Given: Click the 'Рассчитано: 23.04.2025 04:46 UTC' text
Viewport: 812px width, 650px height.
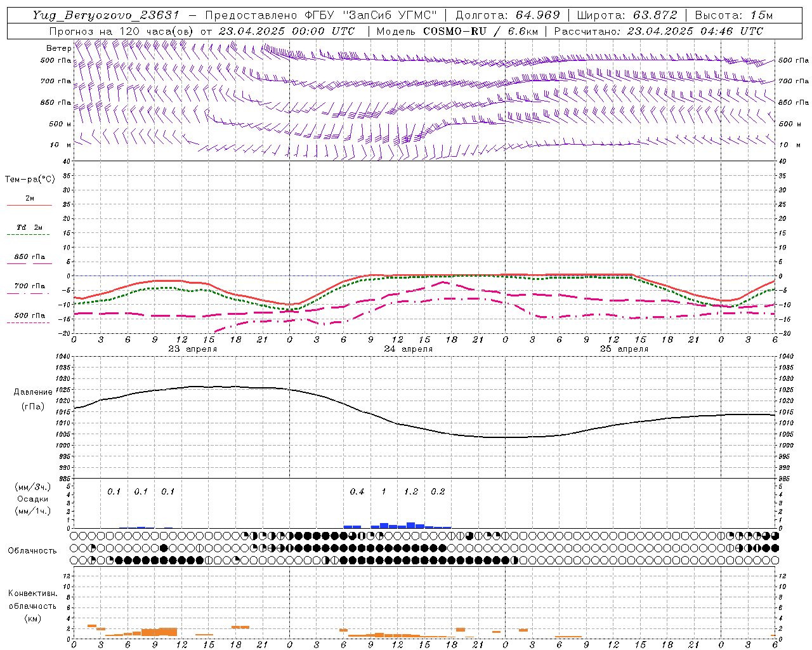Looking at the screenshot, I should [x=658, y=31].
